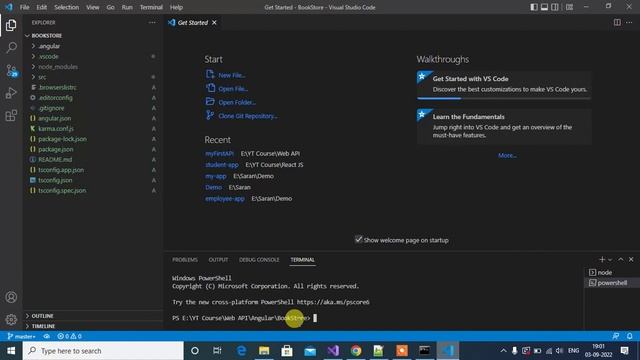Click the Open Folder link

click(x=237, y=102)
